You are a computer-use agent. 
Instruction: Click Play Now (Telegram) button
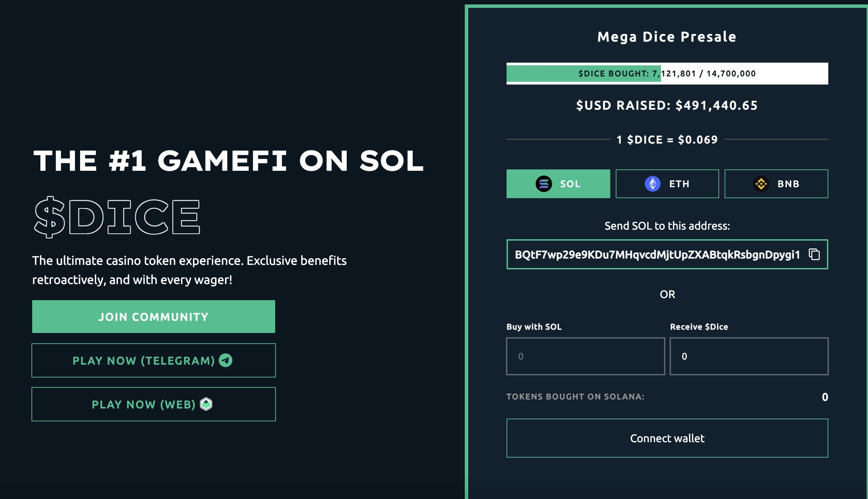click(x=154, y=360)
